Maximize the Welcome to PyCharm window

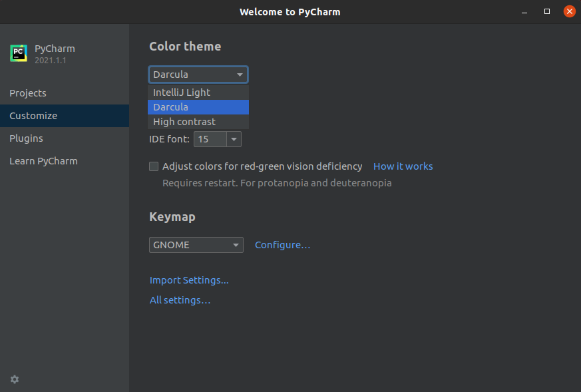pos(547,12)
